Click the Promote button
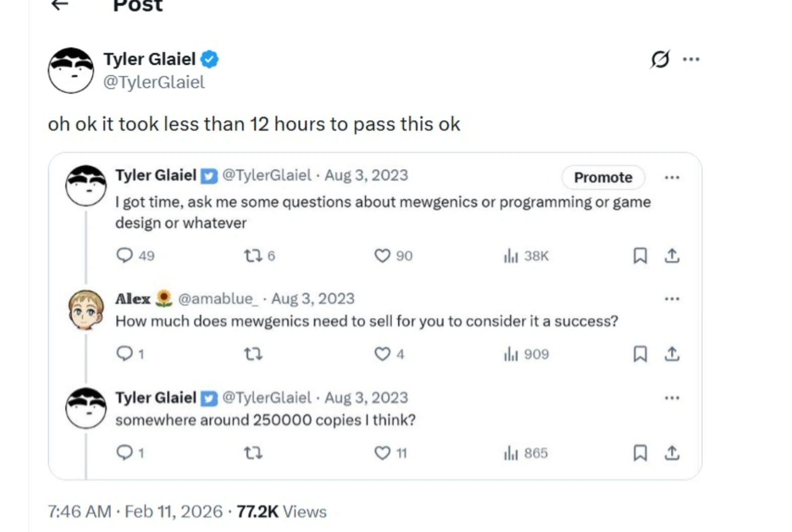The height and width of the screenshot is (532, 792). 603,178
